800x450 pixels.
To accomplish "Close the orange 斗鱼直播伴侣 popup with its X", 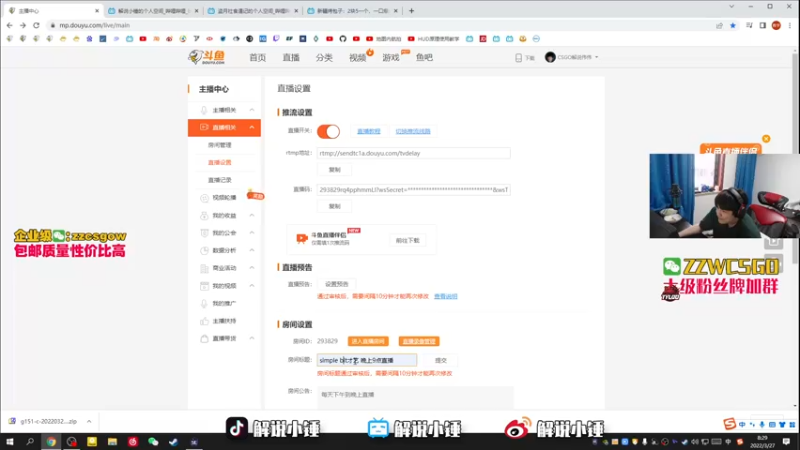I will coord(766,139).
